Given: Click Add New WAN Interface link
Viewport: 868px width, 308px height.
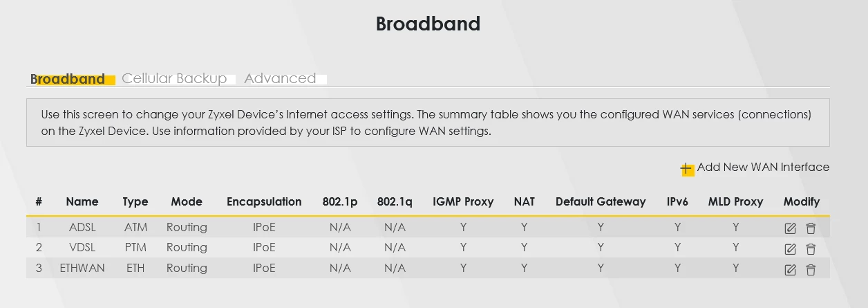Looking at the screenshot, I should [x=763, y=167].
